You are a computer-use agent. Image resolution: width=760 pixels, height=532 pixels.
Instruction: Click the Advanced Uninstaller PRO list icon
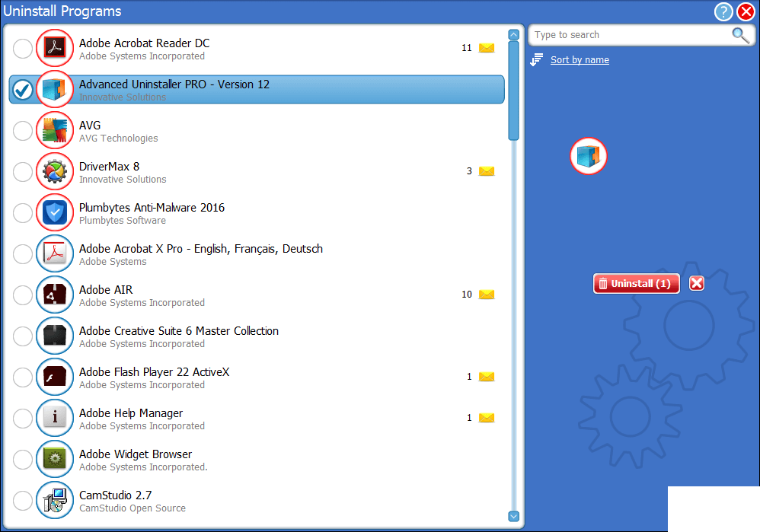tap(55, 89)
